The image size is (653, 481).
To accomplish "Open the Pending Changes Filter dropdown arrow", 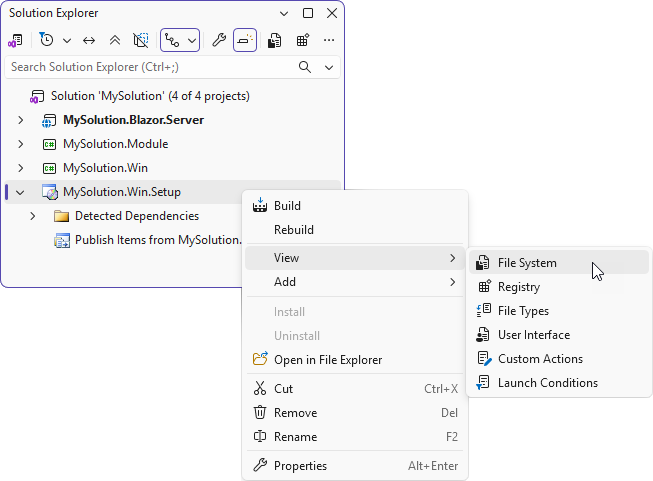I will (67, 40).
